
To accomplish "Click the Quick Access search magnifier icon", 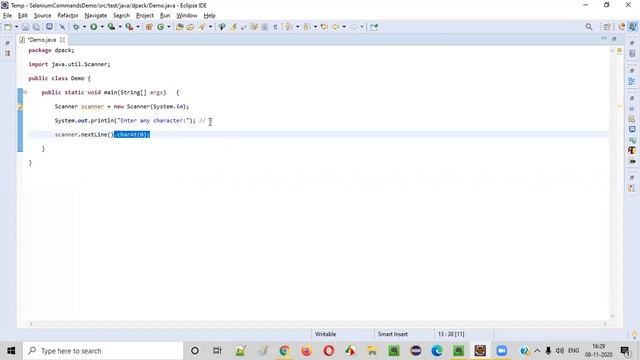I will (589, 27).
